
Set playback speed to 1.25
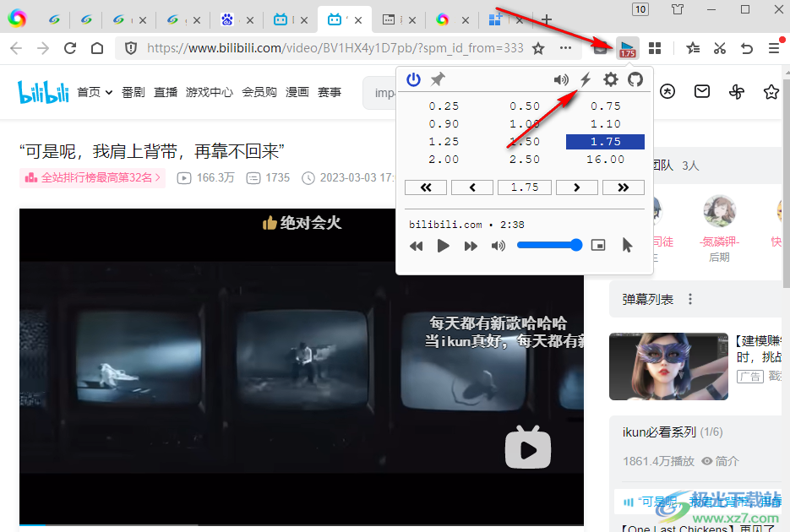(444, 141)
